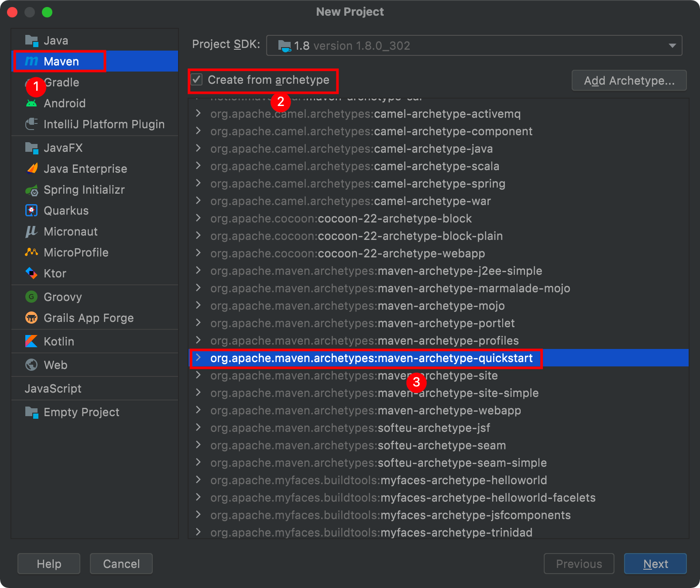The height and width of the screenshot is (588, 700).
Task: Select myfaces-archetype-jsfcomponents archetype
Action: pos(439,515)
